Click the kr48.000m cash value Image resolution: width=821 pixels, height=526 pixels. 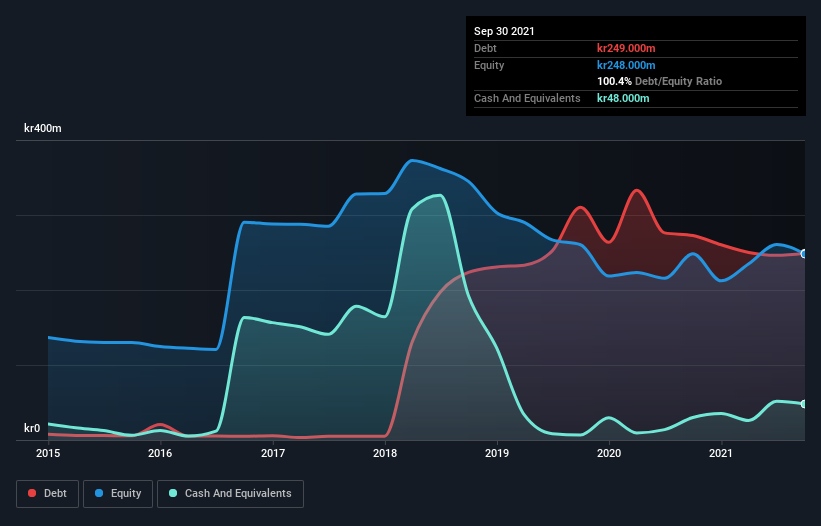623,98
